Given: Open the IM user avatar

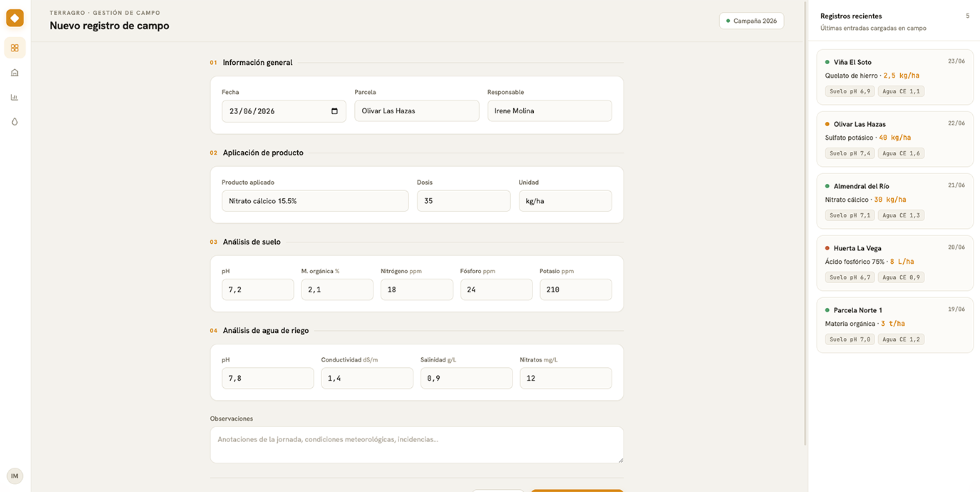Looking at the screenshot, I should [x=15, y=476].
